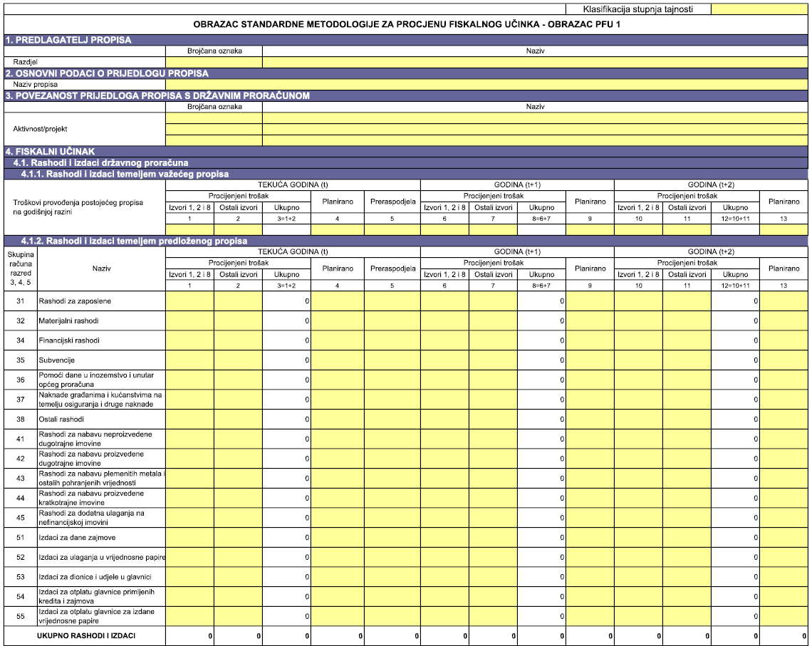Screen dimensions: 812x646
Task: Click the Ostali rashodi row label
Action: coord(62,420)
